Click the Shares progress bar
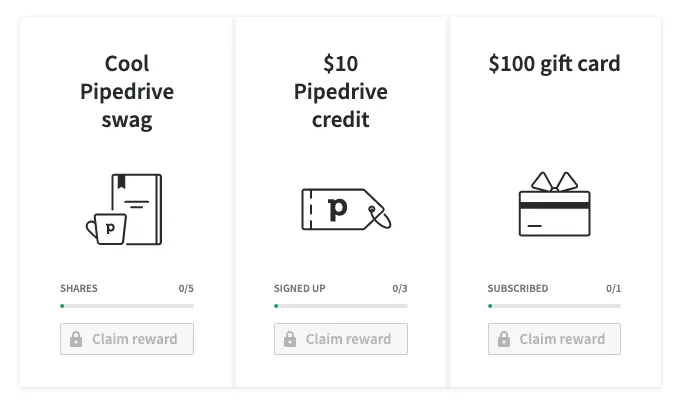 pyautogui.click(x=127, y=306)
